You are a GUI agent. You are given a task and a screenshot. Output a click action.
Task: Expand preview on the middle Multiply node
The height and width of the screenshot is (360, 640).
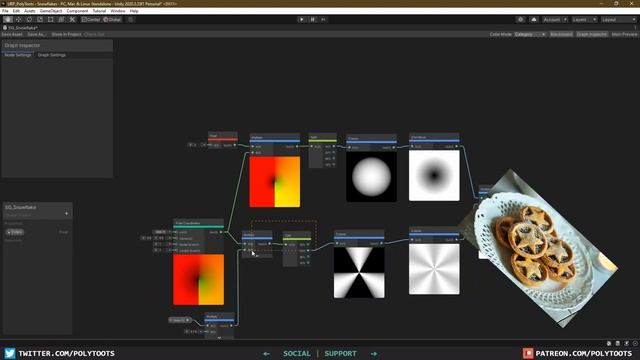click(257, 256)
